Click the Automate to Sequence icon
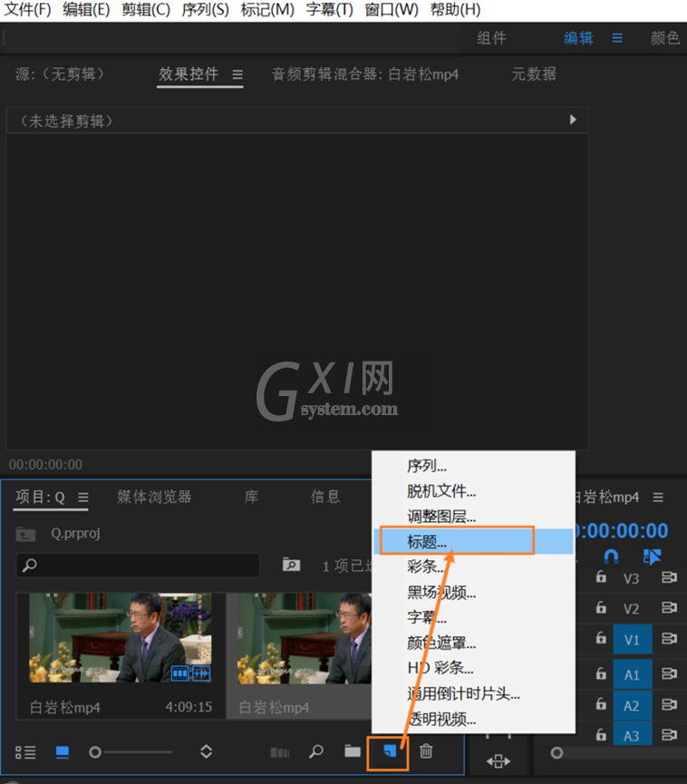The height and width of the screenshot is (784, 687). click(279, 752)
